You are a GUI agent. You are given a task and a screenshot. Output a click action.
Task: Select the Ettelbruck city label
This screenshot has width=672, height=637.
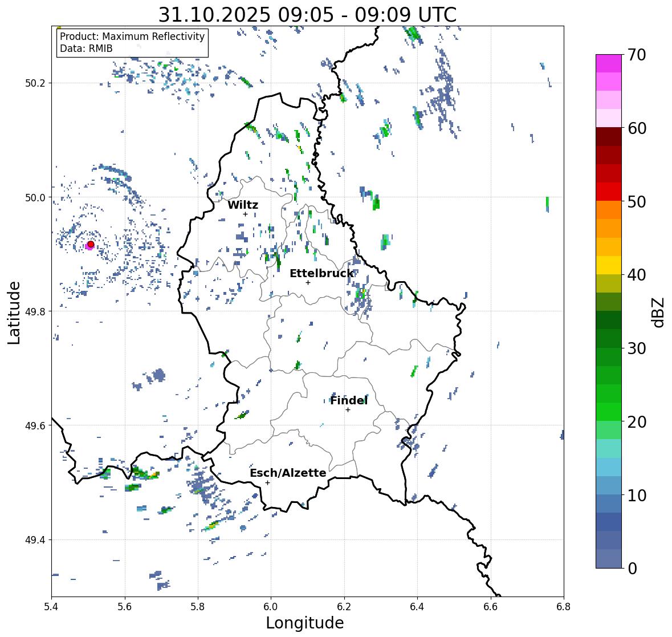tap(321, 273)
